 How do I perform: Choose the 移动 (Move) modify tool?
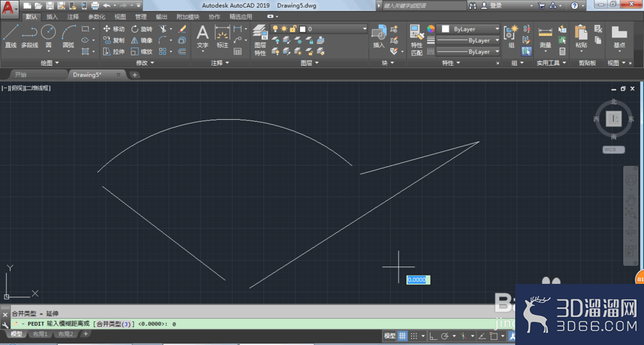pos(114,29)
